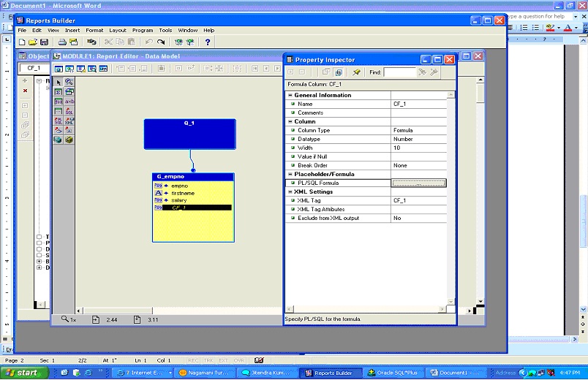Click the Mail icon next to Print
The height and width of the screenshot is (380, 588).
click(x=74, y=42)
